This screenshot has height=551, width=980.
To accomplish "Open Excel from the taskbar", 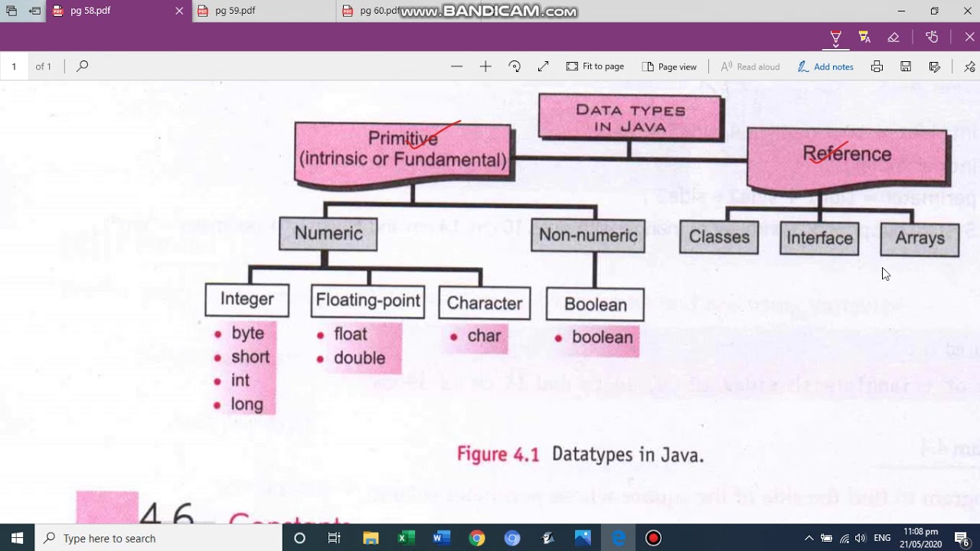I will [406, 538].
